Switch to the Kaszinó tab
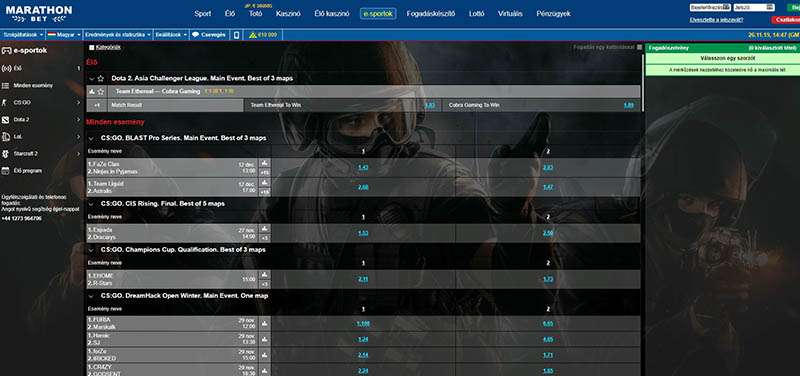Screen dimensions: 800x376 click(288, 14)
